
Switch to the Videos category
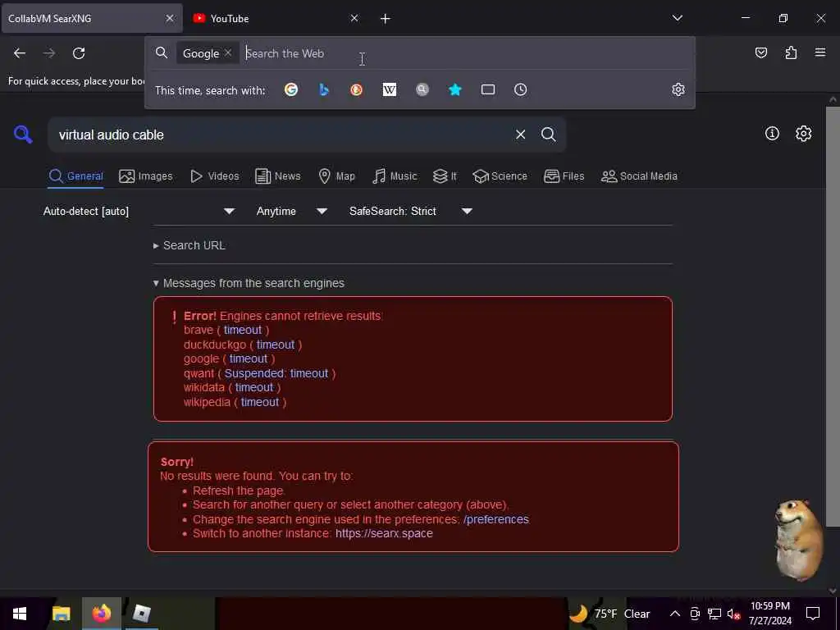click(215, 176)
